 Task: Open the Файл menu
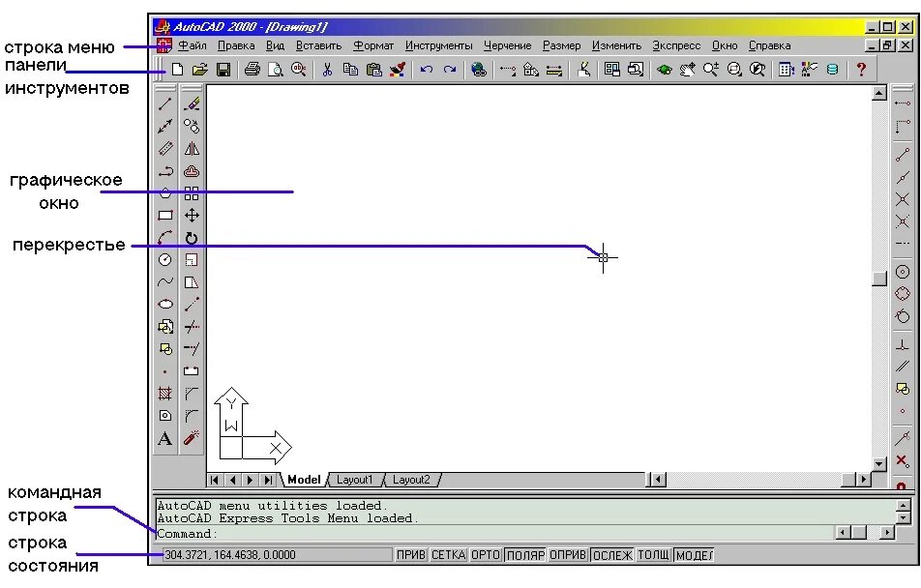tap(193, 45)
